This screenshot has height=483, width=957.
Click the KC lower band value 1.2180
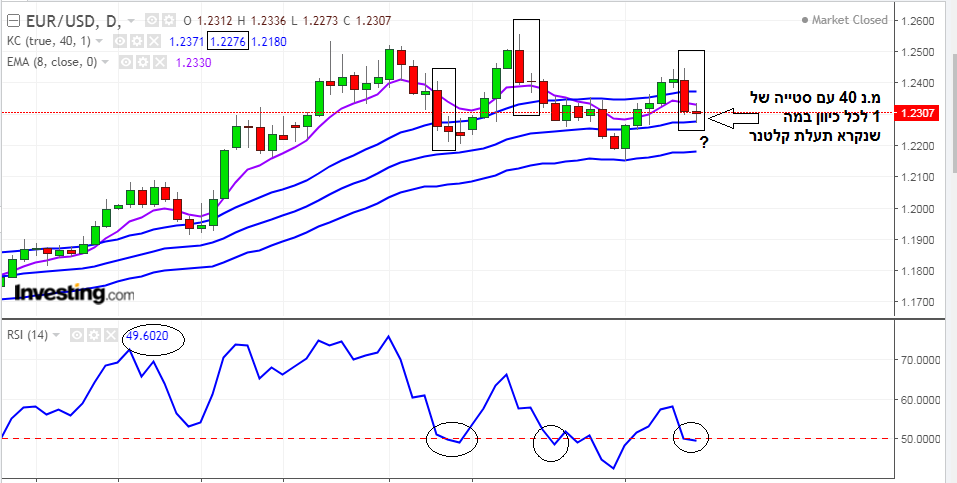[269, 42]
